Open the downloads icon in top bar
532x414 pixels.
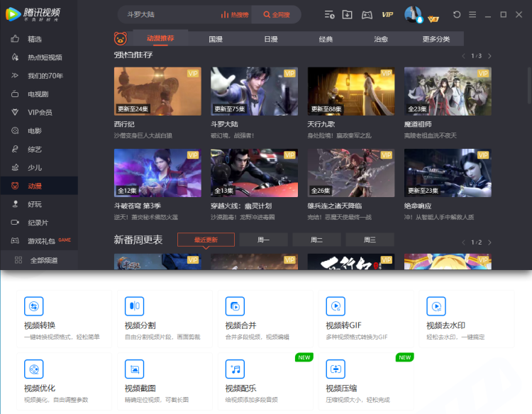tap(347, 15)
